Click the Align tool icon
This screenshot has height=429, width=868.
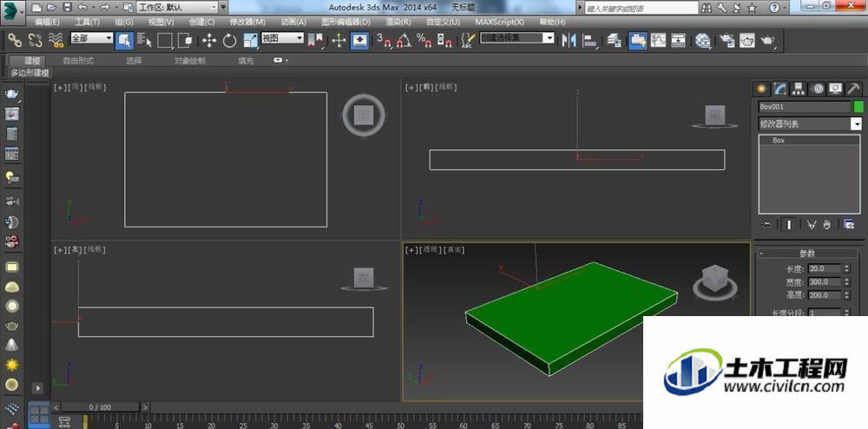point(590,41)
